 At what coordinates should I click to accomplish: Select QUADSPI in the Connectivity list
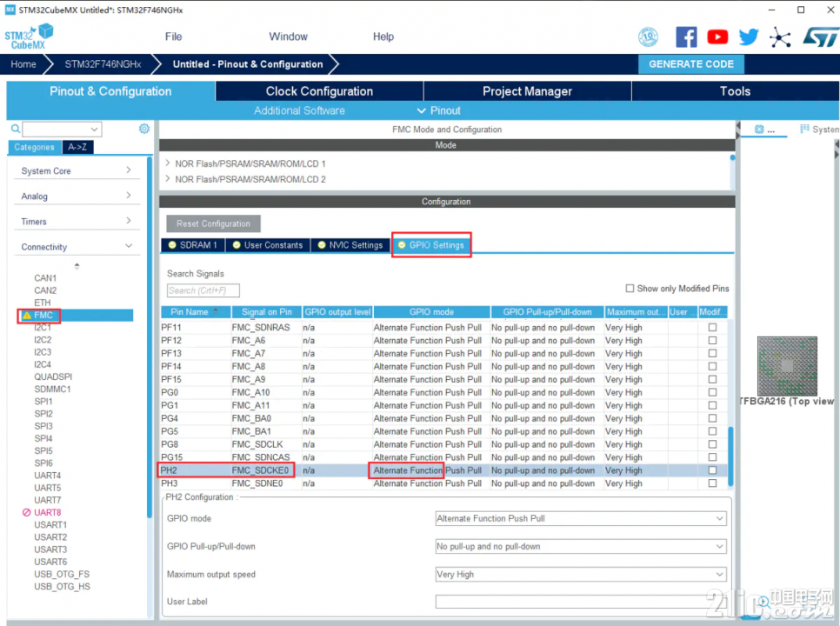point(53,376)
